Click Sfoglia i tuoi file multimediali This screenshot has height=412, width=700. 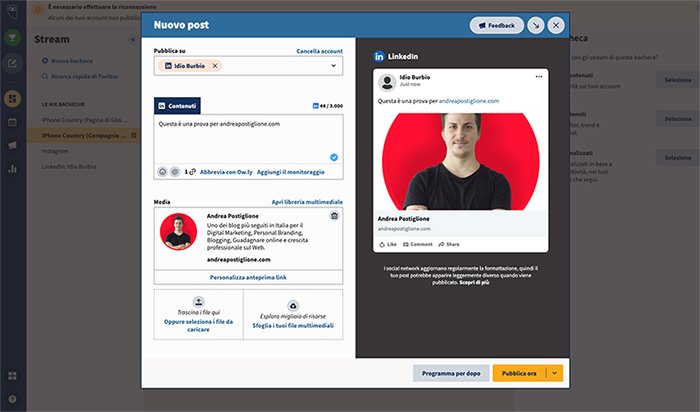click(293, 325)
